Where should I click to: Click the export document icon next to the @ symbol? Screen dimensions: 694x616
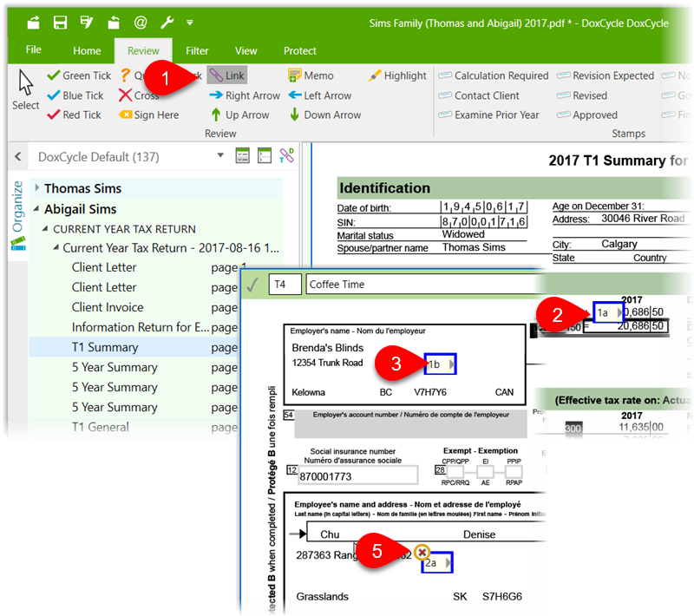click(x=114, y=23)
